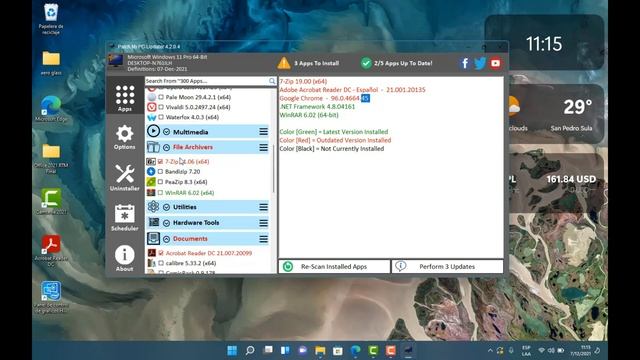Uncheck the Acrobat Reader DC checkbox
Viewport: 640px width, 360px height.
point(161,253)
